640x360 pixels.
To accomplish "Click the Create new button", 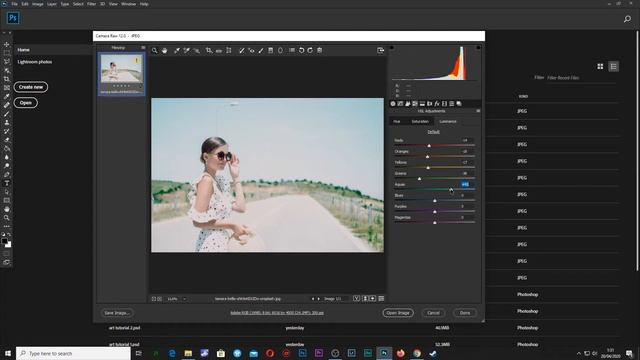I will (x=31, y=87).
